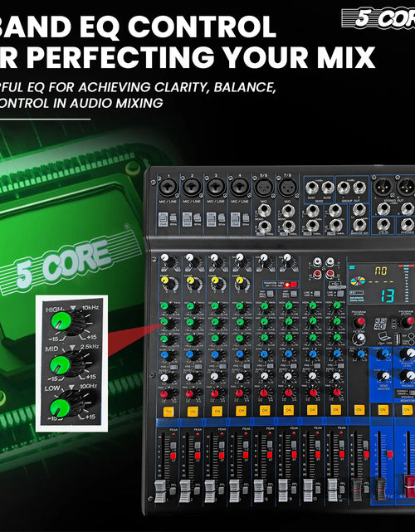Click channel 3 fader cap

(x=210, y=491)
